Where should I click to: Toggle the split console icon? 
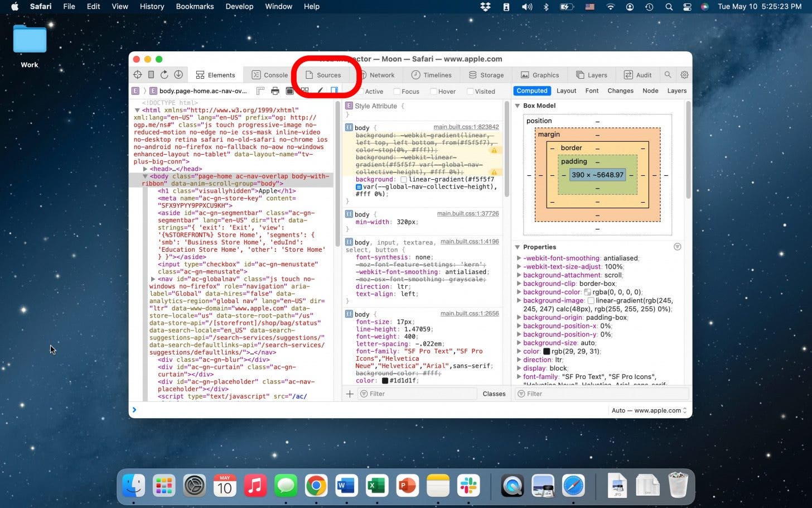tap(334, 90)
